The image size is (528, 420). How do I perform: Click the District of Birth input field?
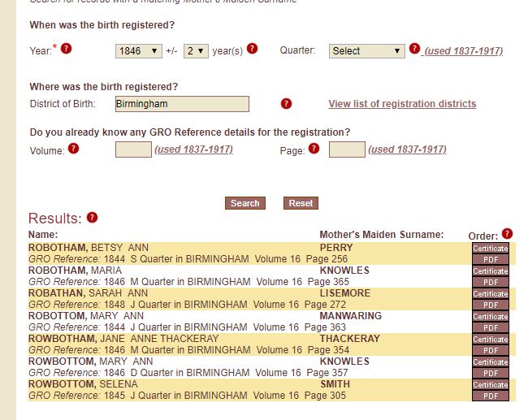182,104
